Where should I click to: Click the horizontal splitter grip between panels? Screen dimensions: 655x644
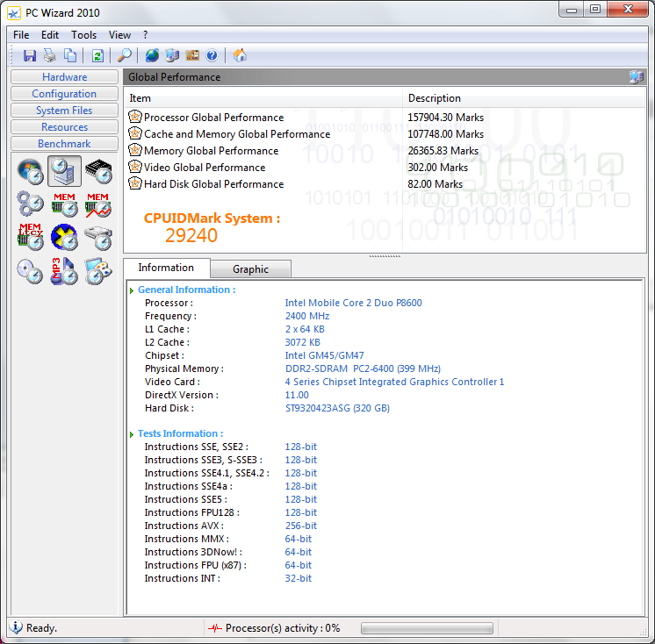pyautogui.click(x=385, y=256)
